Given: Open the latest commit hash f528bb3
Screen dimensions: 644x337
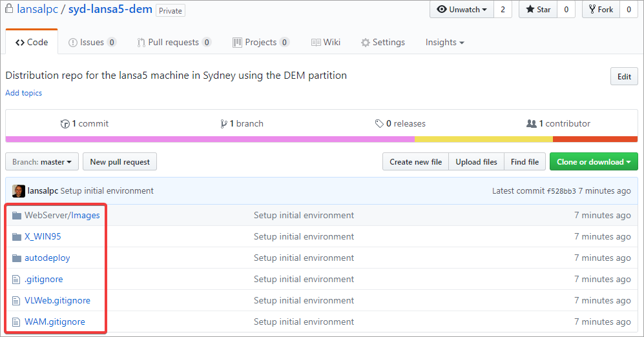Looking at the screenshot, I should pos(561,191).
